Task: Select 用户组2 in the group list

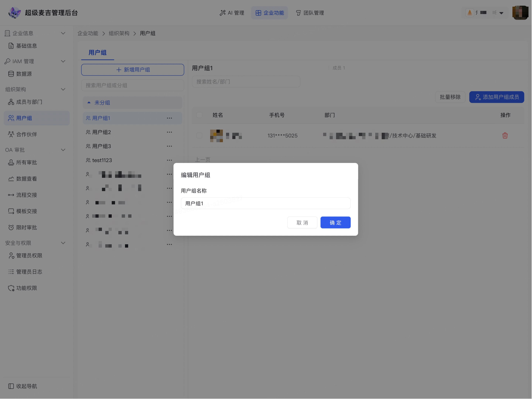Action: pyautogui.click(x=132, y=132)
